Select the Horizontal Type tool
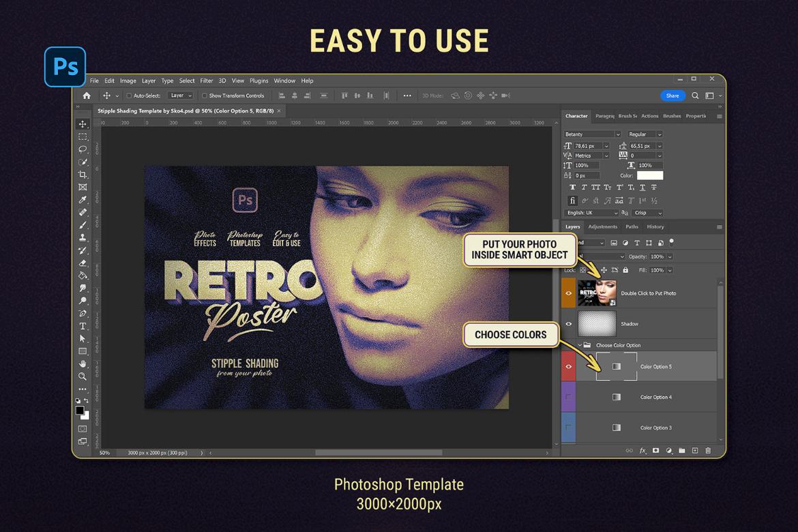This screenshot has width=798, height=532. [83, 326]
